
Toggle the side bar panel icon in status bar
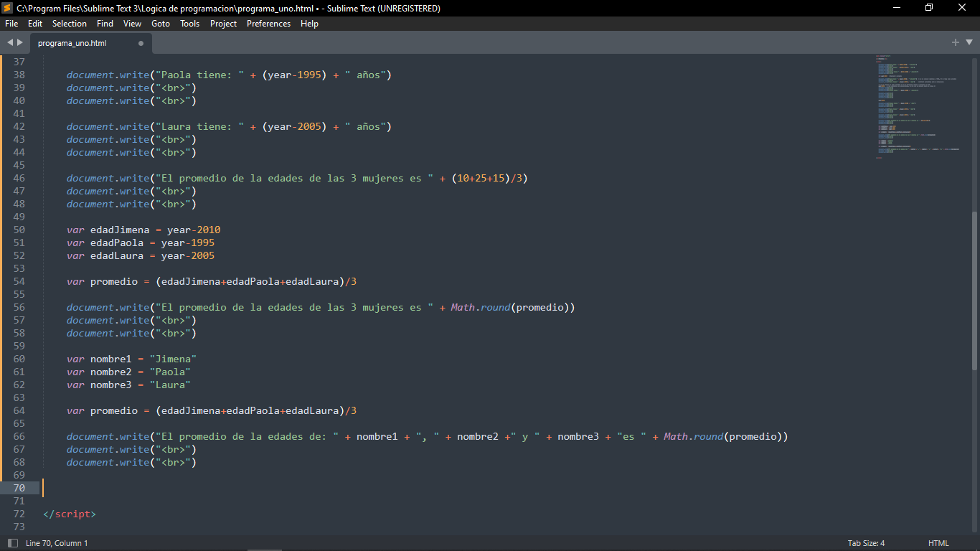13,543
